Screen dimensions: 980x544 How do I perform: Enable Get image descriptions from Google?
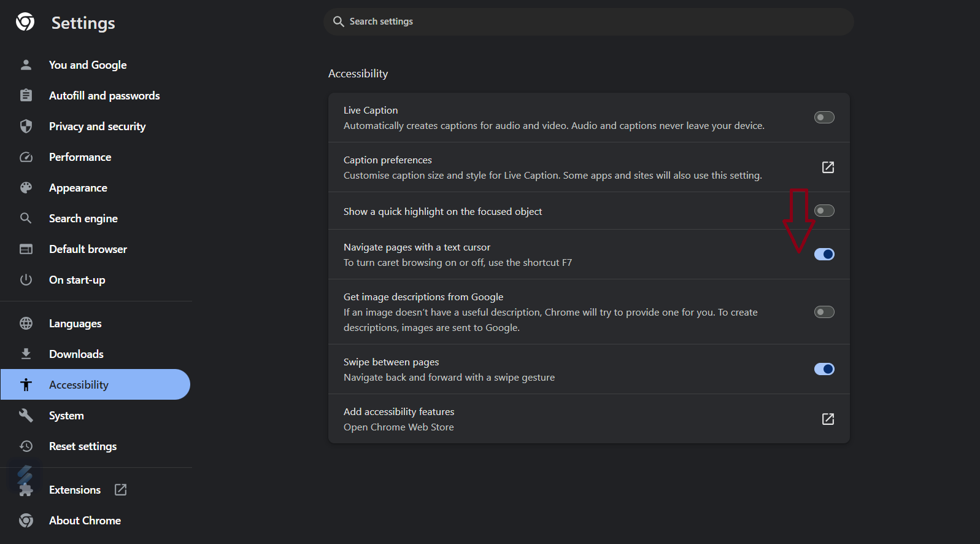(x=824, y=312)
